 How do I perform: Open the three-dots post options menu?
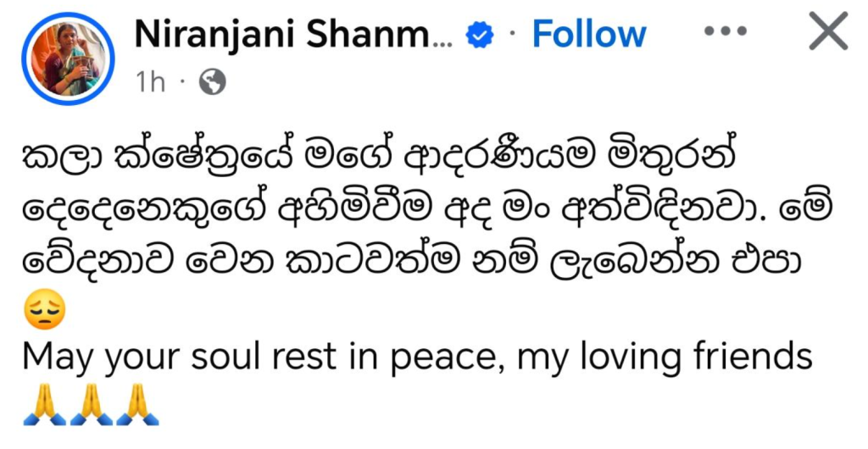coord(725,32)
